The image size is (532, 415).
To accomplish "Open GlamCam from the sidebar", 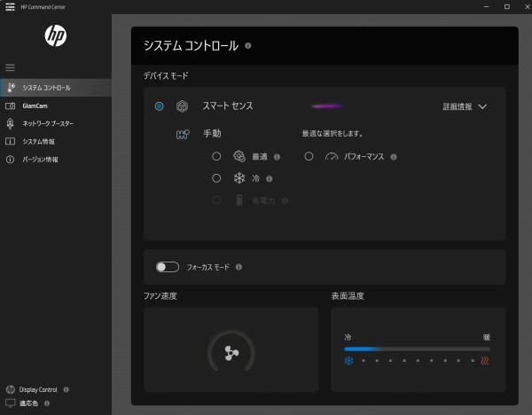I will [x=35, y=106].
